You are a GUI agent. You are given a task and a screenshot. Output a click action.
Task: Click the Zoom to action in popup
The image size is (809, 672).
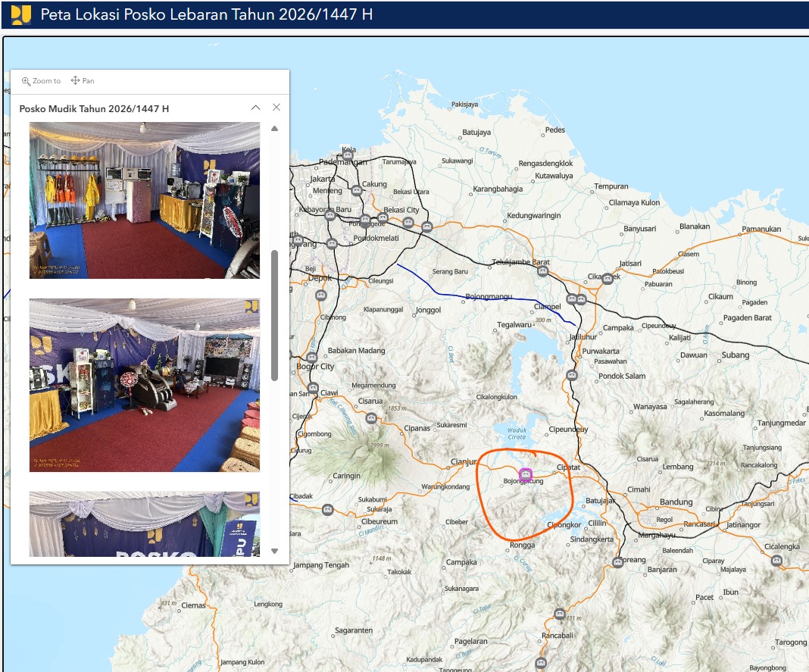coord(41,81)
